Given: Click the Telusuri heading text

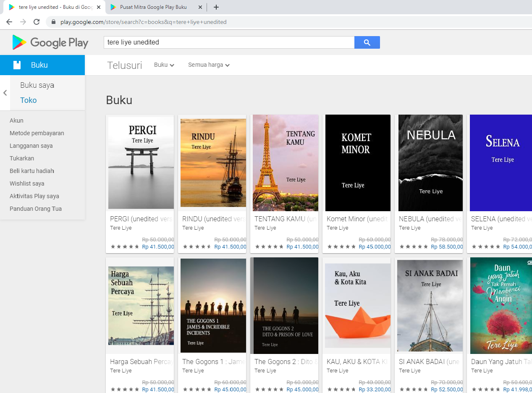Looking at the screenshot, I should point(125,65).
